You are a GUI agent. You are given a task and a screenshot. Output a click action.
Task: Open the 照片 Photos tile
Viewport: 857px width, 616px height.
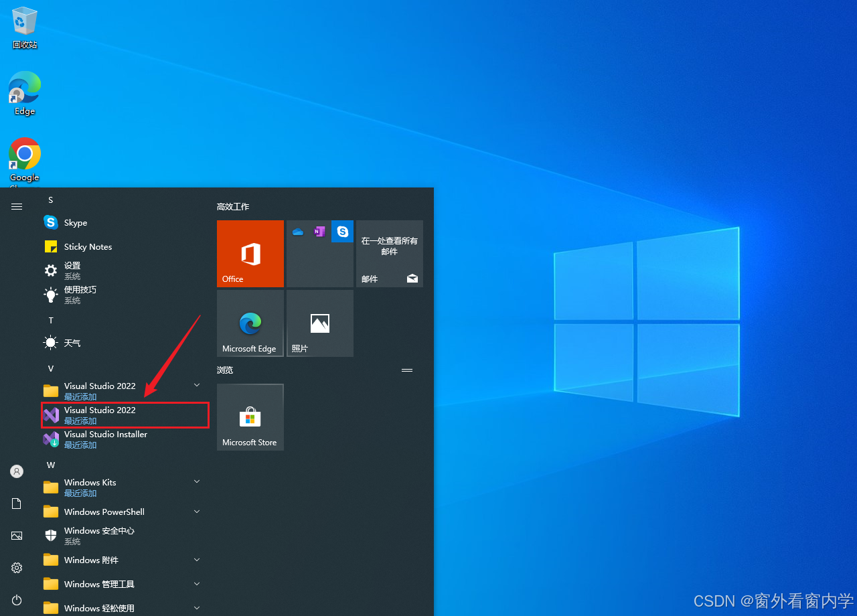pos(320,323)
